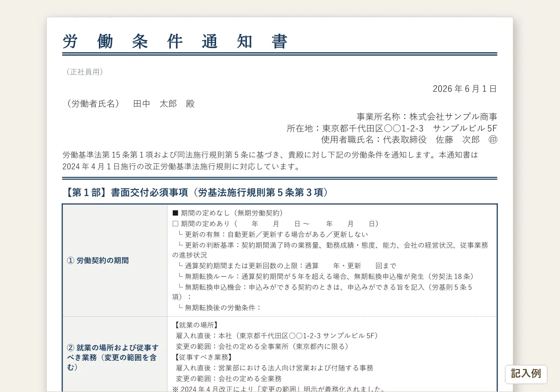Click the 【就業の場所】 subheading
560x392 pixels.
pos(196,325)
